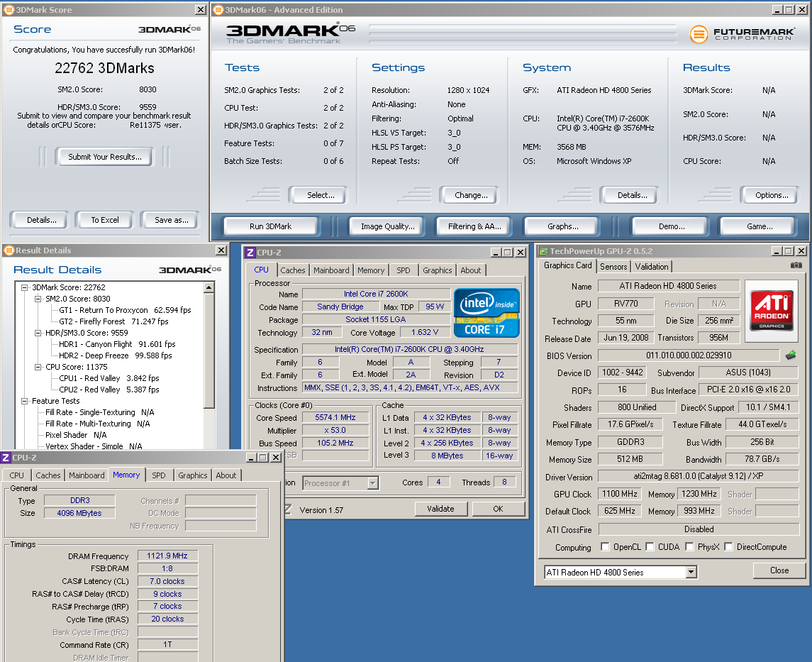Click the OK button in CPU-Z
Viewport: 812px width, 662px height.
498,509
